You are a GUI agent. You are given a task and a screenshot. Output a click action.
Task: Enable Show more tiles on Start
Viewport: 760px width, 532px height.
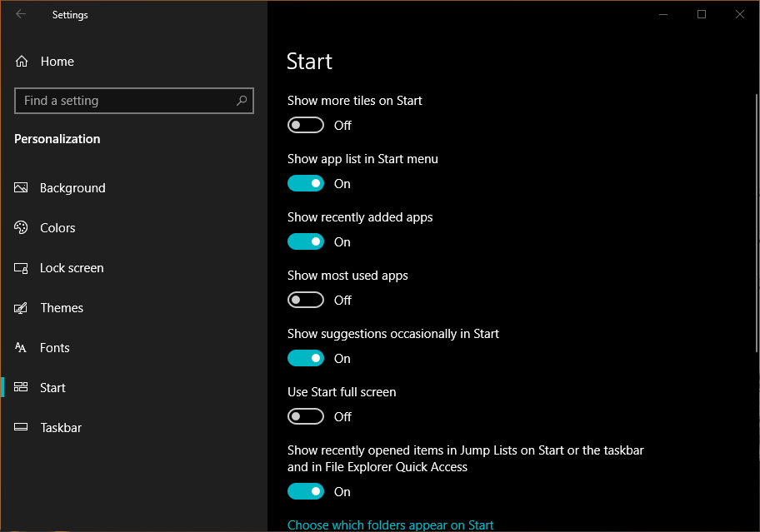305,126
